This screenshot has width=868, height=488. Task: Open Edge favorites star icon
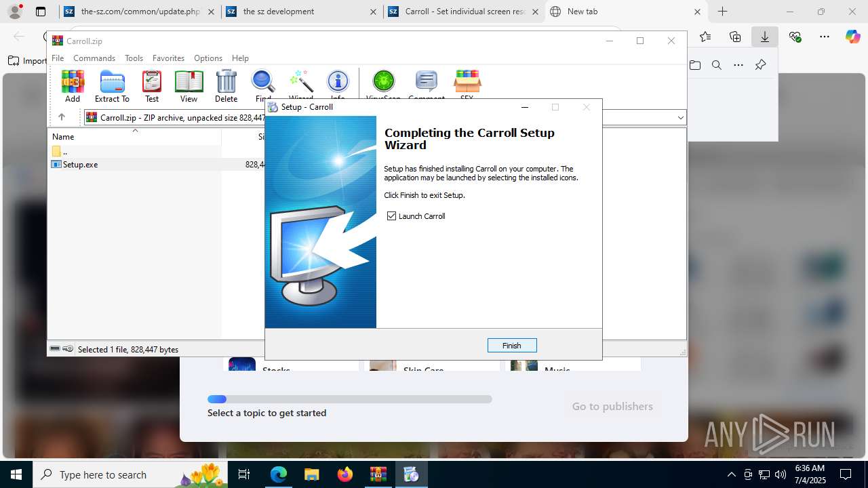pyautogui.click(x=705, y=37)
